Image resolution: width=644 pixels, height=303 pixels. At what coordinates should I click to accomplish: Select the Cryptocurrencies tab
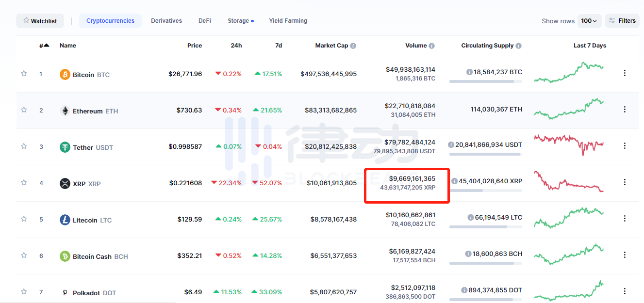[110, 21]
